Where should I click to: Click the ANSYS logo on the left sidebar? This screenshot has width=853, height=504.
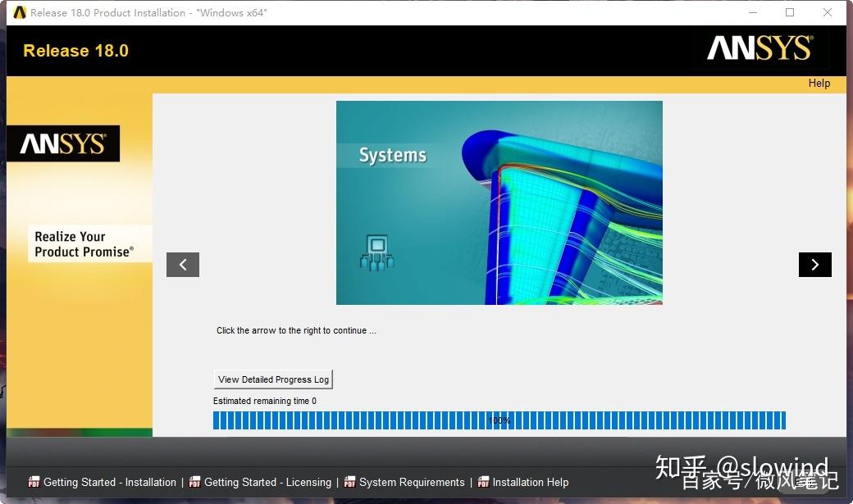(x=63, y=143)
